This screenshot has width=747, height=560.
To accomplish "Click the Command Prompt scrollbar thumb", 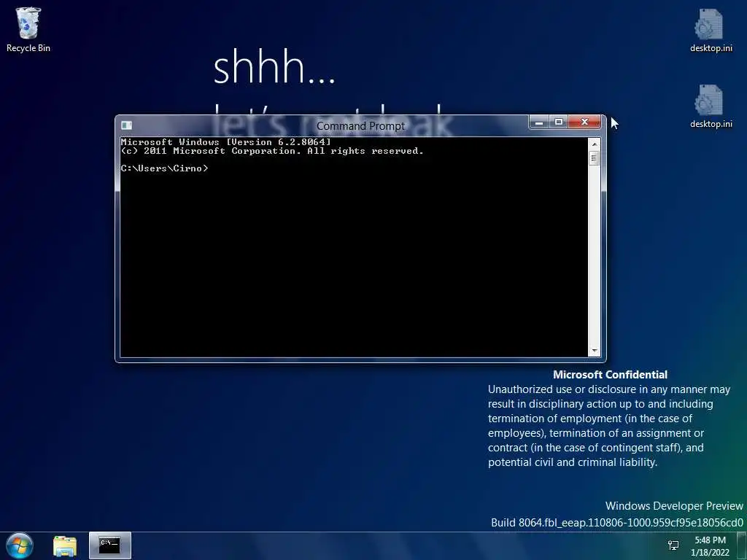I will click(594, 158).
